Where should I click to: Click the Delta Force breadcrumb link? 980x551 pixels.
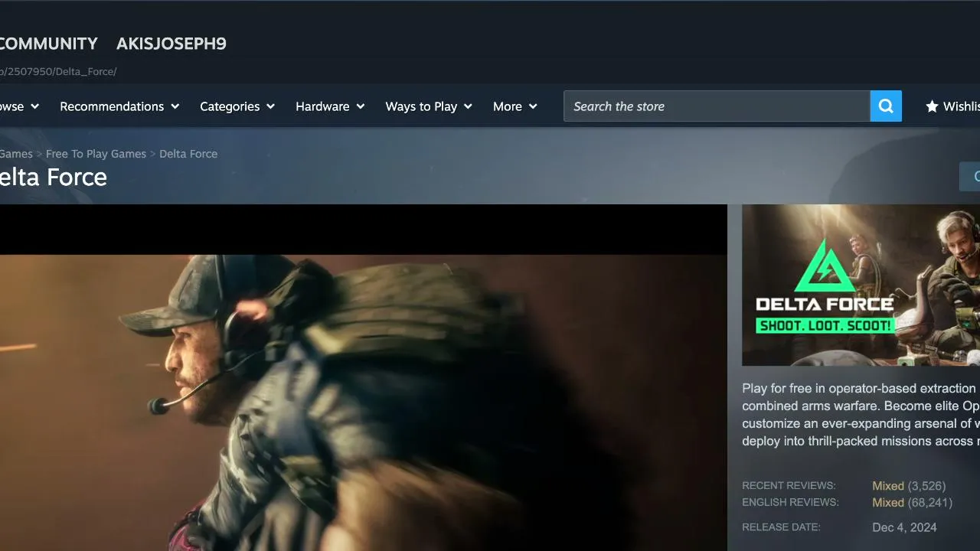click(188, 154)
